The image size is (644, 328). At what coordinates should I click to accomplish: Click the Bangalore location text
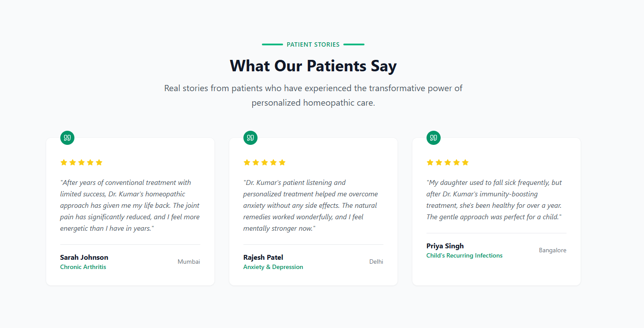pyautogui.click(x=553, y=250)
